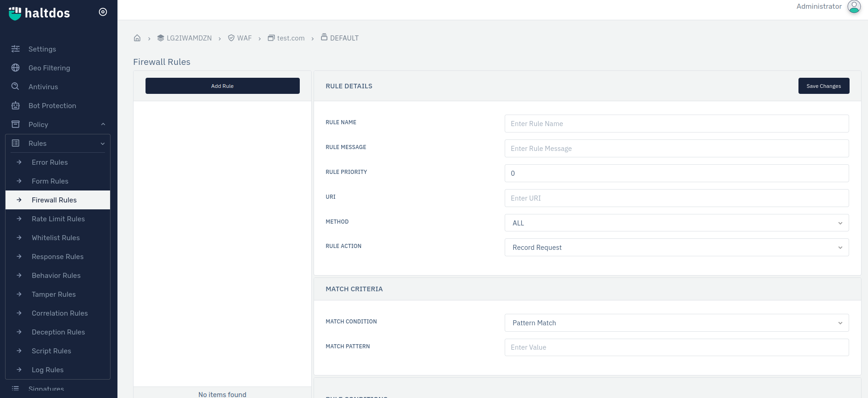This screenshot has height=398, width=868.
Task: Click the 'No items found' text
Action: tap(222, 394)
